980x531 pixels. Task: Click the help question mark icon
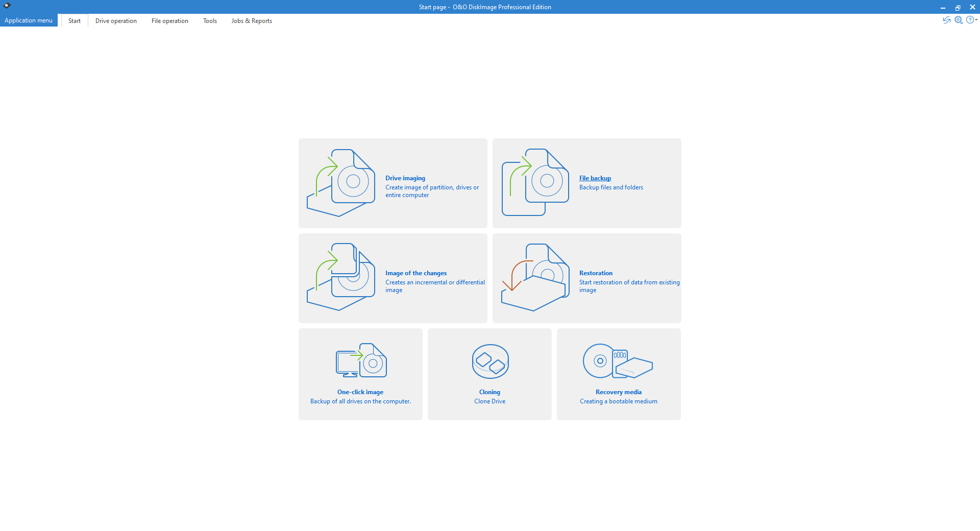coord(970,20)
